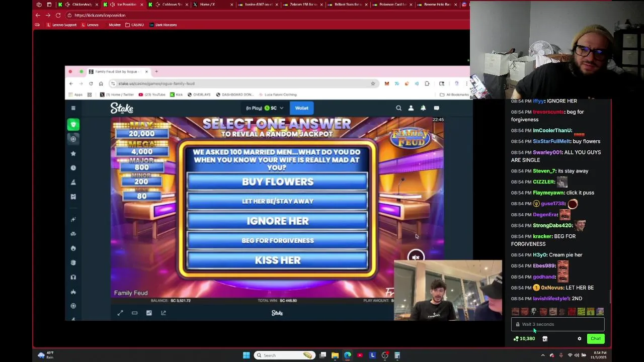Select IGNORE HER answer

278,221
